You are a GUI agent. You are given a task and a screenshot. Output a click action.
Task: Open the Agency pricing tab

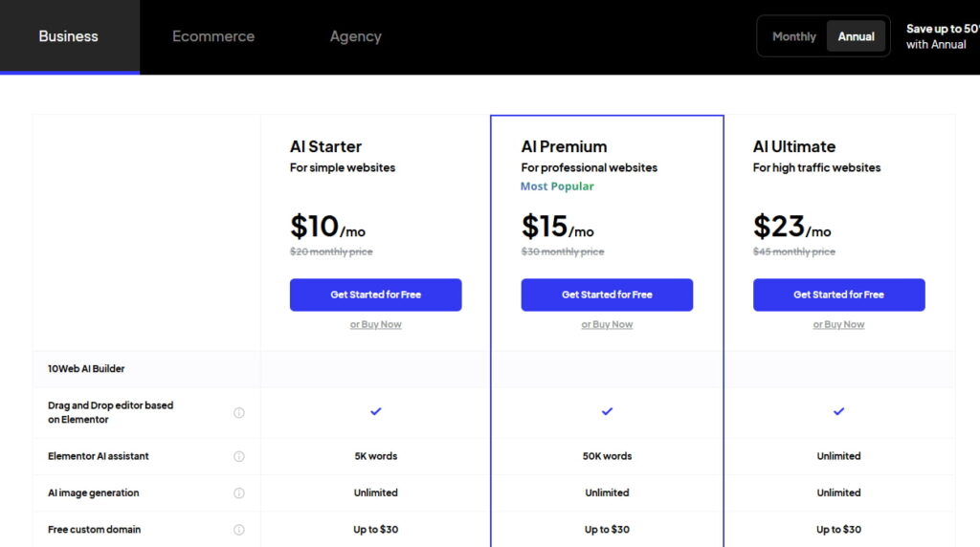(356, 36)
